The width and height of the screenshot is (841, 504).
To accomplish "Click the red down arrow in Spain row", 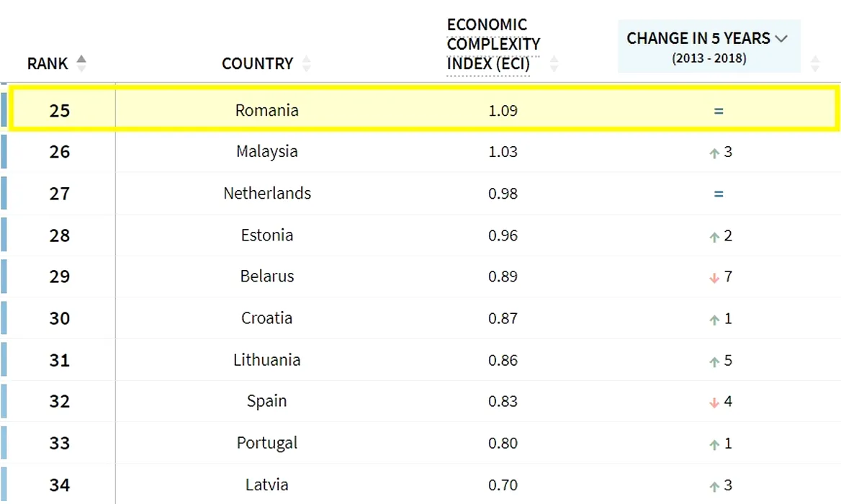I will [x=714, y=402].
